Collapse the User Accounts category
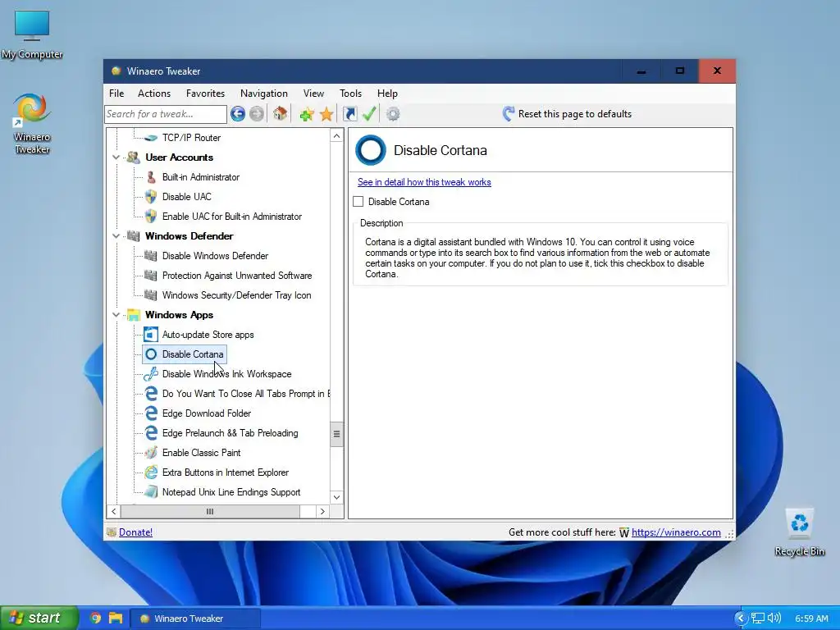The width and height of the screenshot is (840, 630). (x=116, y=157)
